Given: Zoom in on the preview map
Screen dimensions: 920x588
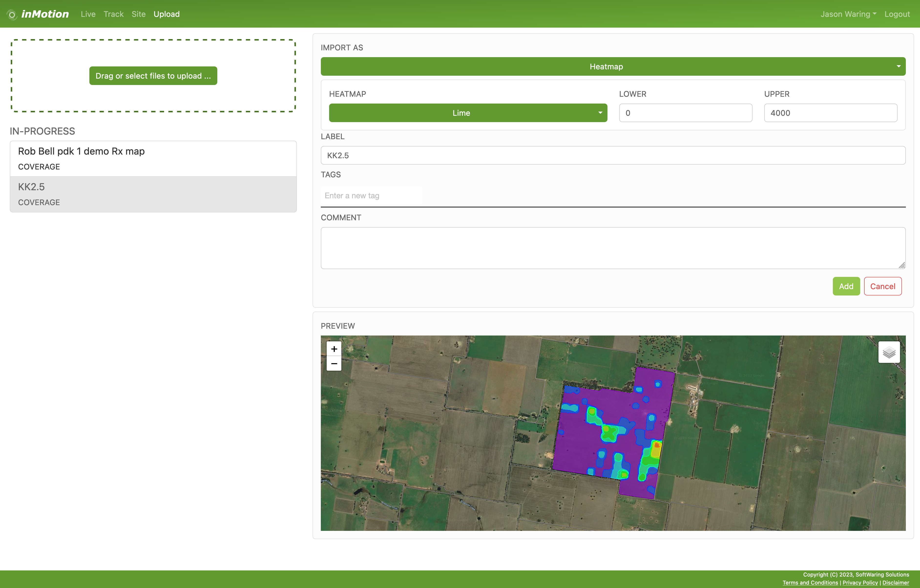Looking at the screenshot, I should 334,349.
